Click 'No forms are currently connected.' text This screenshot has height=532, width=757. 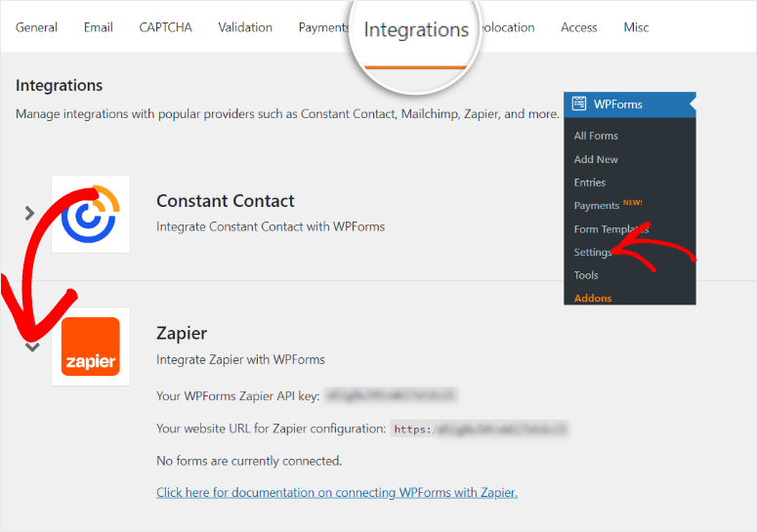(249, 461)
